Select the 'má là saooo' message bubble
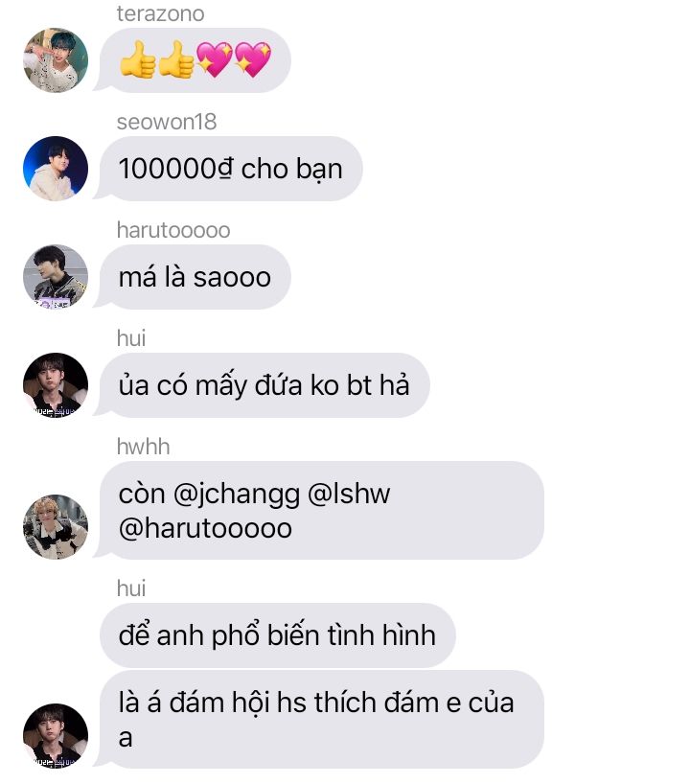Image resolution: width=690 pixels, height=784 pixels. (195, 276)
